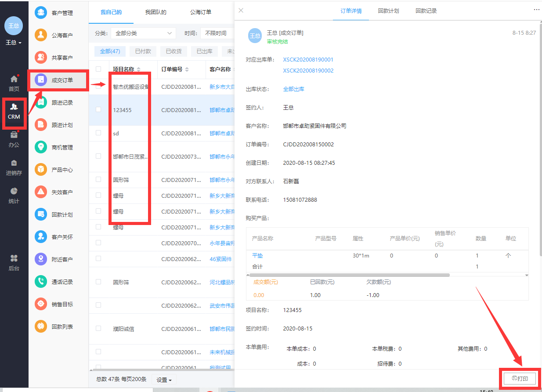Click order number CJDD202008150002 text
This screenshot has height=392, width=542.
[x=308, y=144]
